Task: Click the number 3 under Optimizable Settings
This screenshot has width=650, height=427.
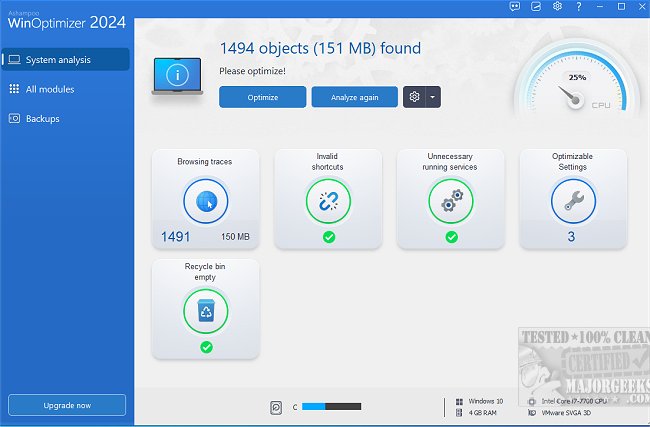Action: pyautogui.click(x=571, y=237)
